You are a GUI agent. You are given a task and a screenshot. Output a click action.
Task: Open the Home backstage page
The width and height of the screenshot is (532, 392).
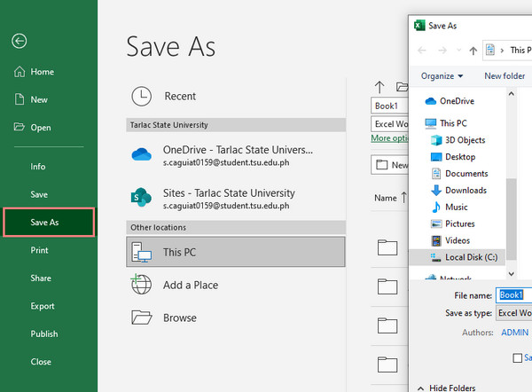(x=34, y=72)
